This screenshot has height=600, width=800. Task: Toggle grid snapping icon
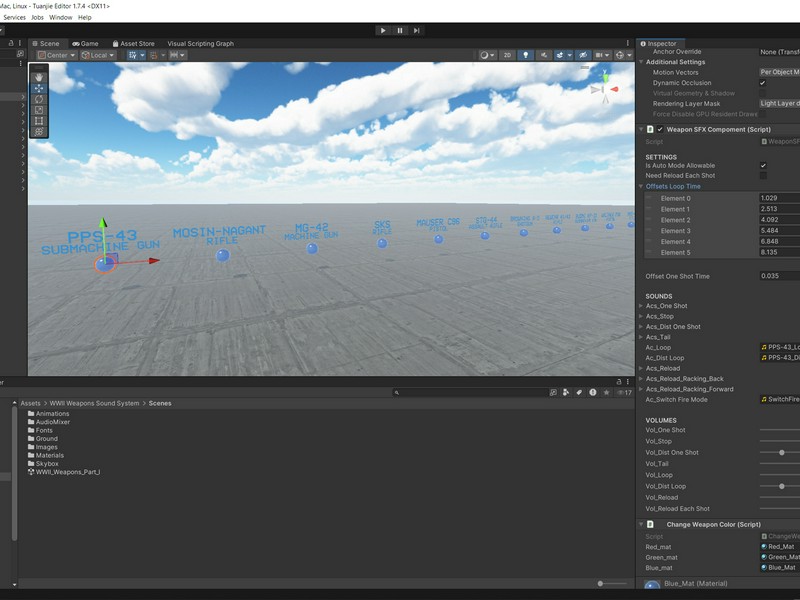click(133, 55)
